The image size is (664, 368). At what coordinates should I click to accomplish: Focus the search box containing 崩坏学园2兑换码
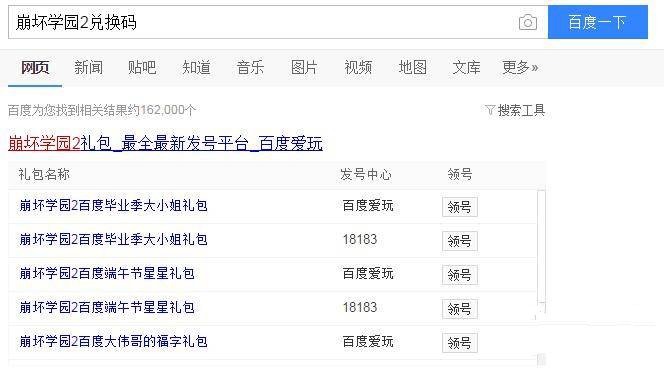tap(278, 22)
